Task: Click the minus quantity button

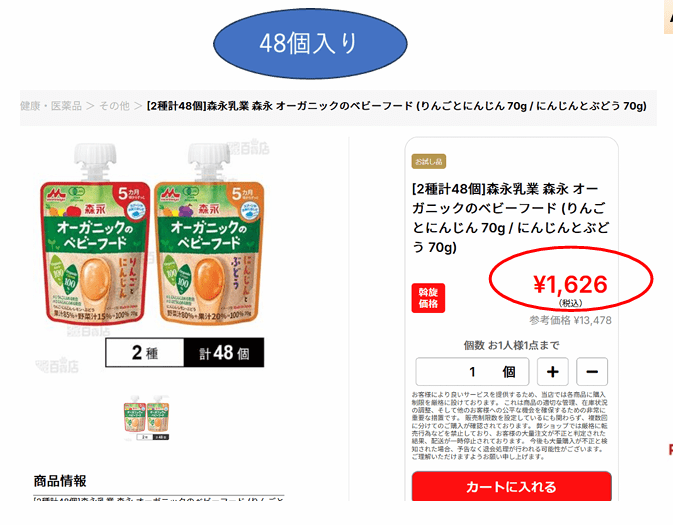Action: (592, 372)
